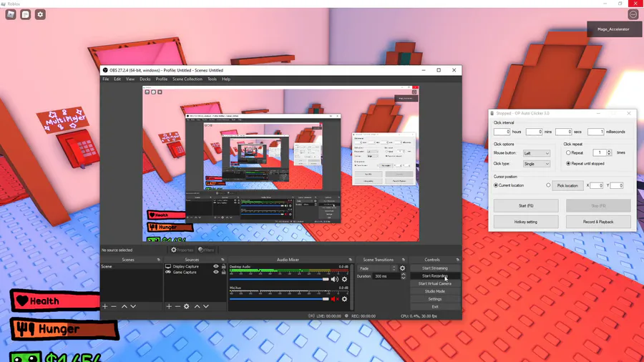
Task: Remove source using the Sources minus icon
Action: pyautogui.click(x=177, y=306)
